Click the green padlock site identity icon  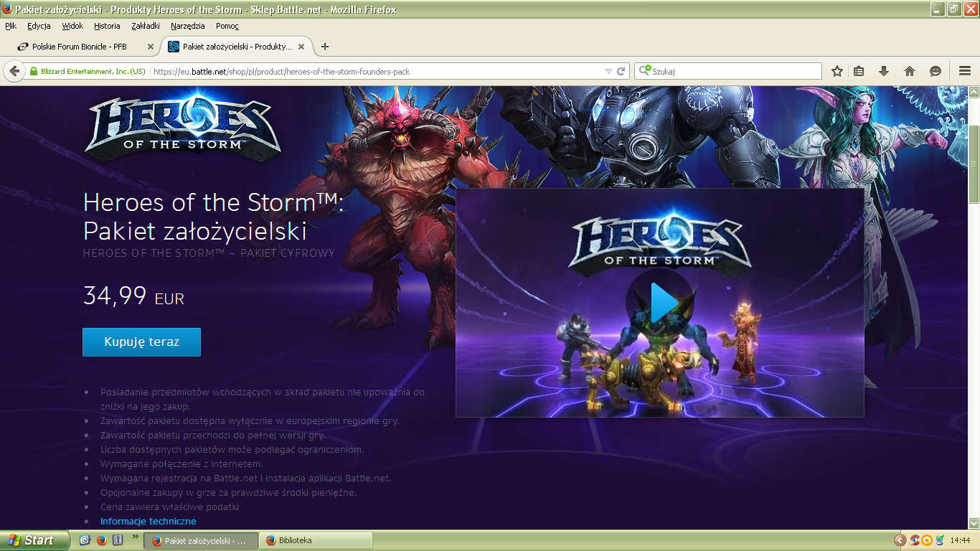click(33, 71)
